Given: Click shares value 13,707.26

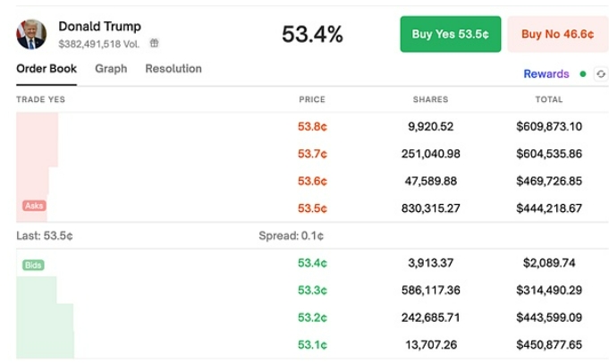Looking at the screenshot, I should point(431,345).
